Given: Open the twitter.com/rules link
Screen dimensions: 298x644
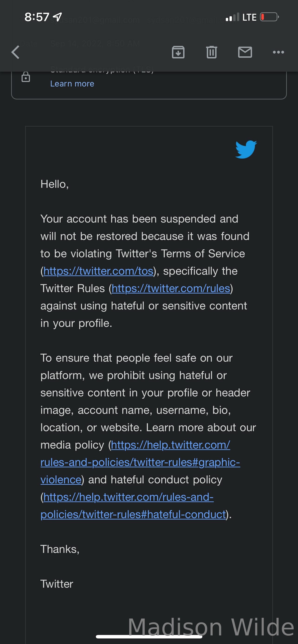Looking at the screenshot, I should tap(171, 288).
